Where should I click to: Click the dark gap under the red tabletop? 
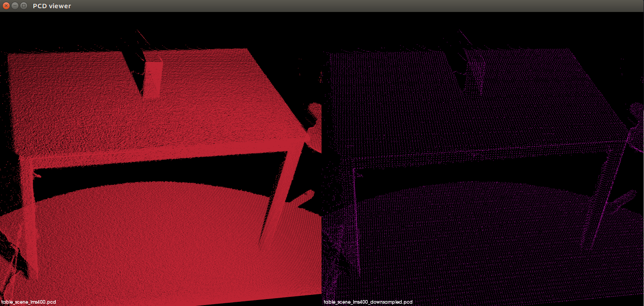pyautogui.click(x=138, y=175)
